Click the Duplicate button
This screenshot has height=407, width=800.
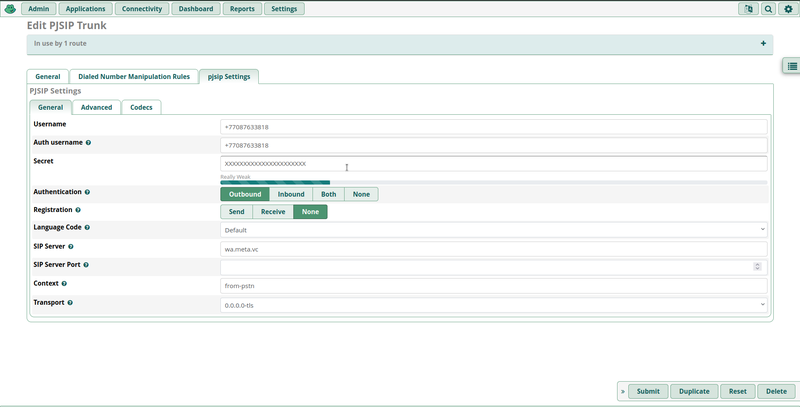tap(694, 392)
